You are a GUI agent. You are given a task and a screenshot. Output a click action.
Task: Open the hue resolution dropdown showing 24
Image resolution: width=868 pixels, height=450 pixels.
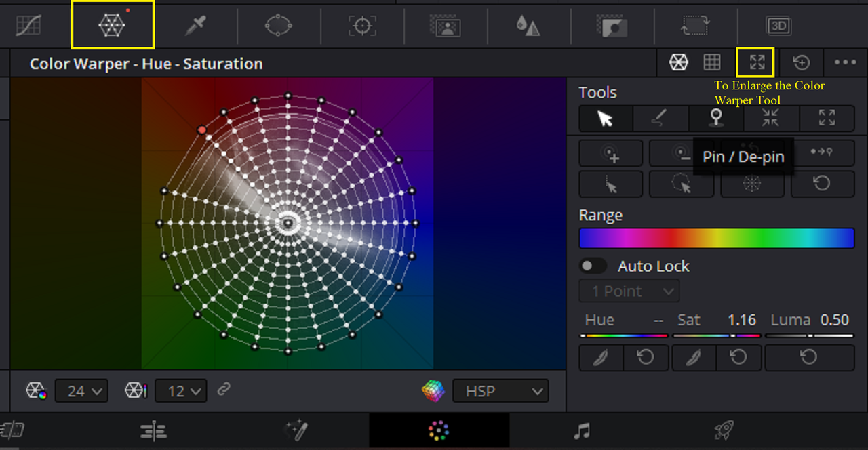tap(81, 391)
